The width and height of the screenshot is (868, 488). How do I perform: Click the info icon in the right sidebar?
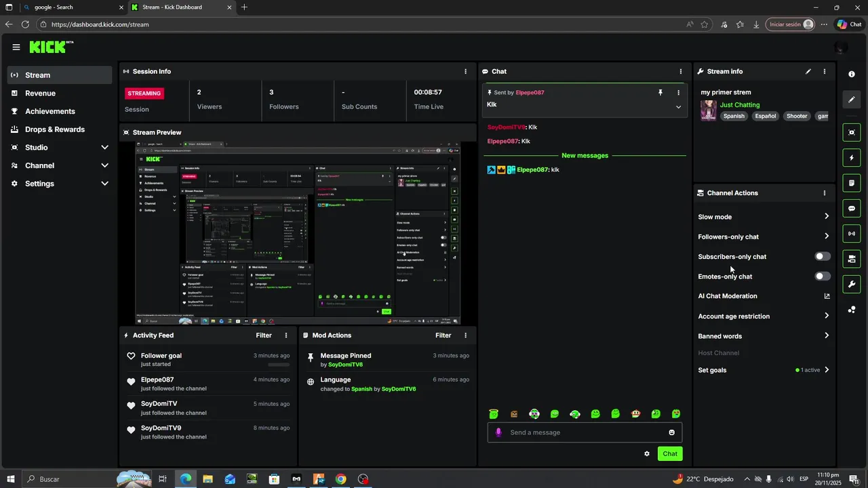(852, 75)
